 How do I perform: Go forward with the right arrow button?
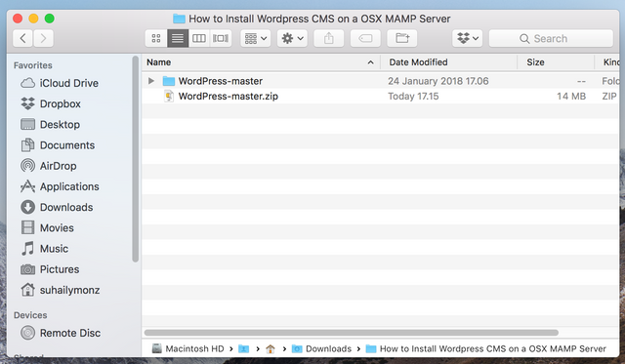43,39
